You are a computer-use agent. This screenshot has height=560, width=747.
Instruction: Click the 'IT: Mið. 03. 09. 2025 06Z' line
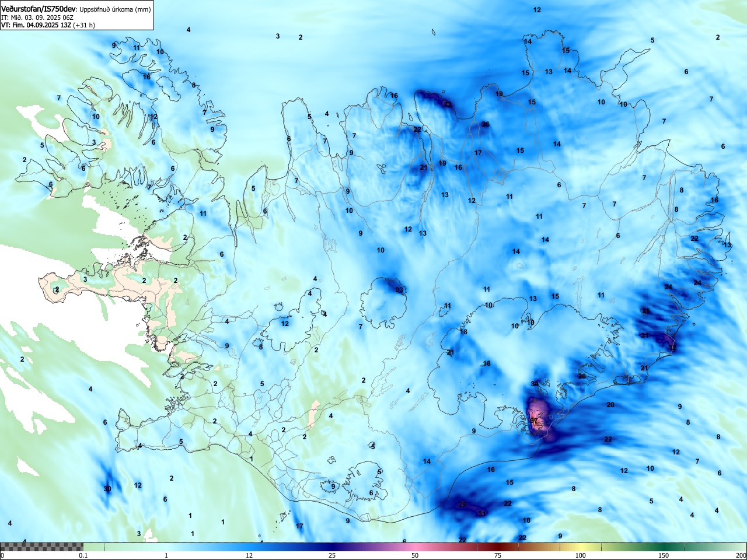click(x=37, y=17)
